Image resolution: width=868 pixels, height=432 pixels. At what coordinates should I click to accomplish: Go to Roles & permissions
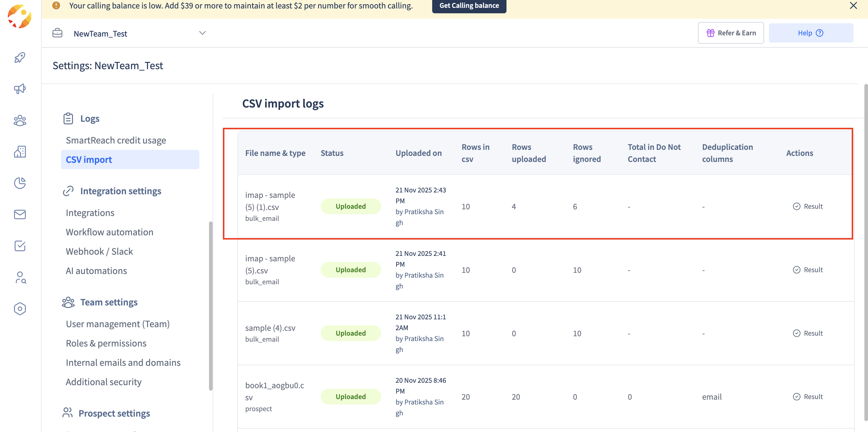click(106, 343)
